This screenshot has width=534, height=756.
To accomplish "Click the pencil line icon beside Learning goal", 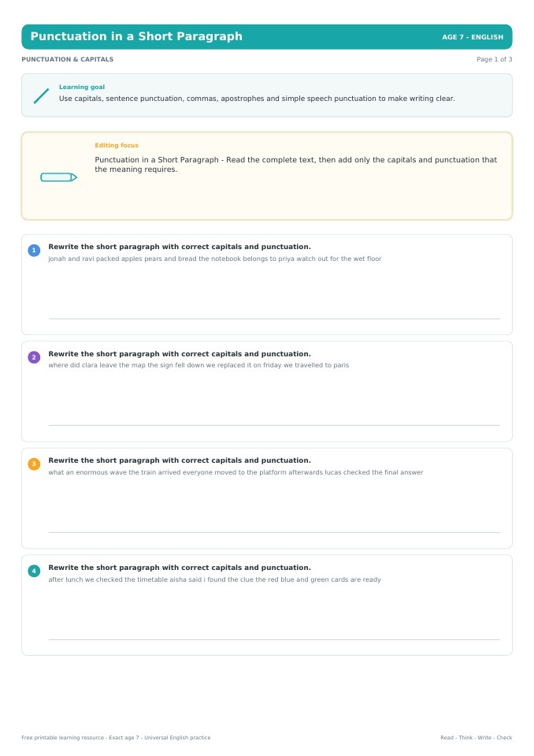I will (x=42, y=95).
